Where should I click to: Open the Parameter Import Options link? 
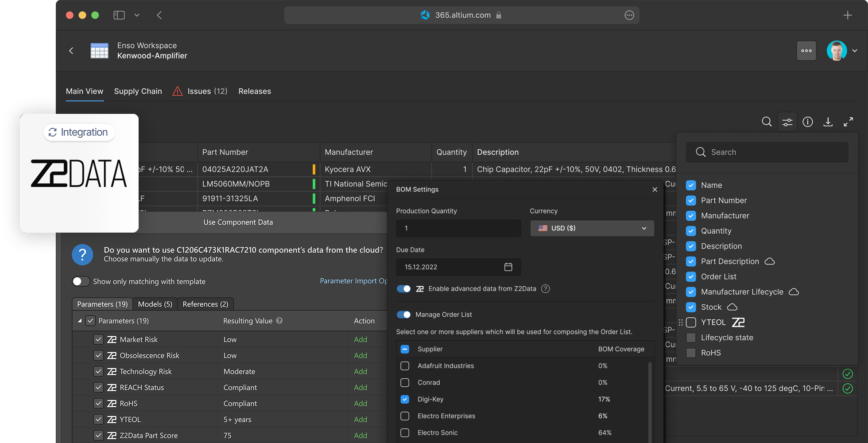click(353, 281)
